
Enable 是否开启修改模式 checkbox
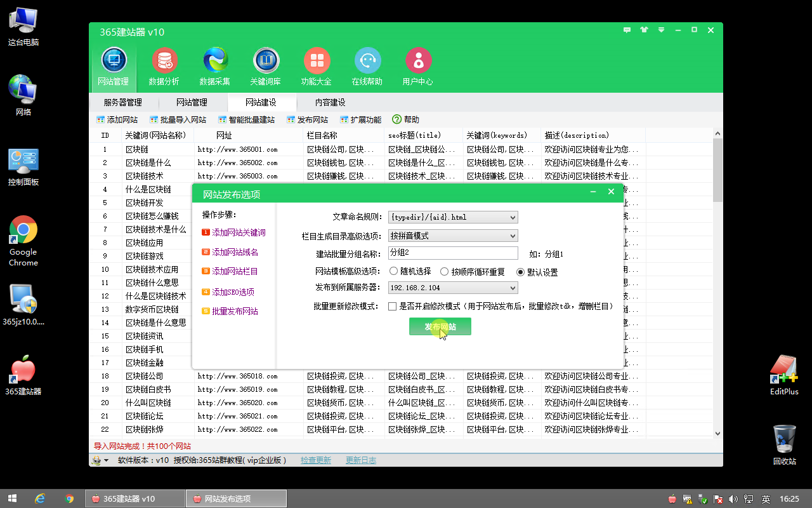(x=393, y=306)
